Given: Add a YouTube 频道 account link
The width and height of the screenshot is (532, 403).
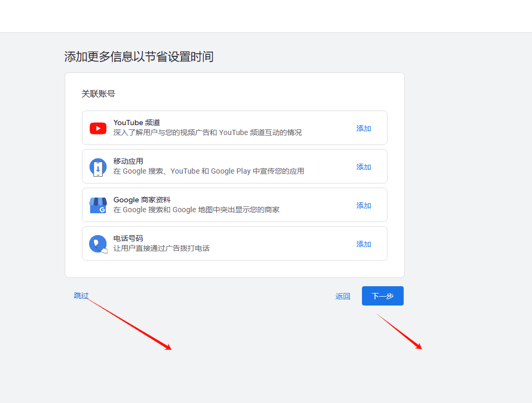Looking at the screenshot, I should tap(364, 128).
